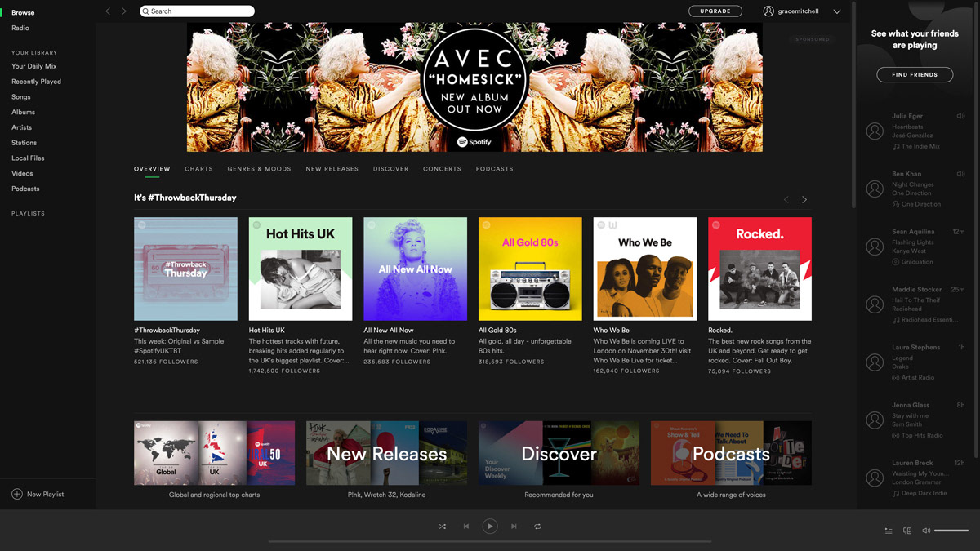Switch to the New Releases tab
This screenshot has width=980, height=551.
point(332,169)
